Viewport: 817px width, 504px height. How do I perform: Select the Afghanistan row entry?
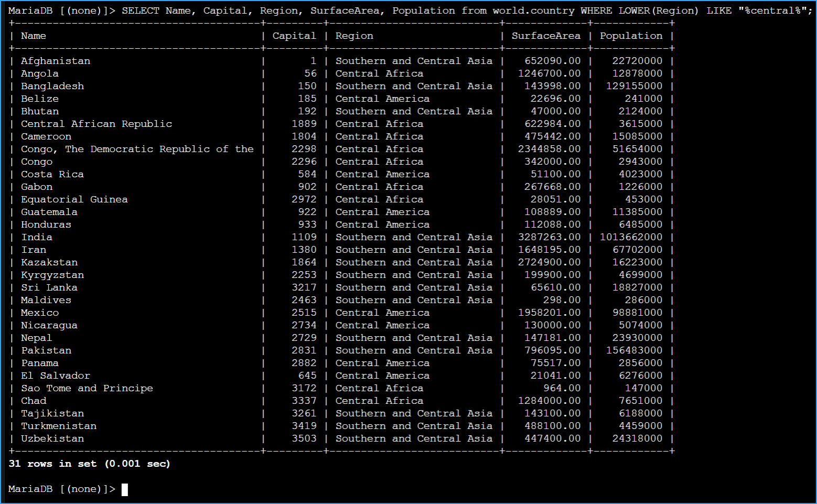[55, 61]
